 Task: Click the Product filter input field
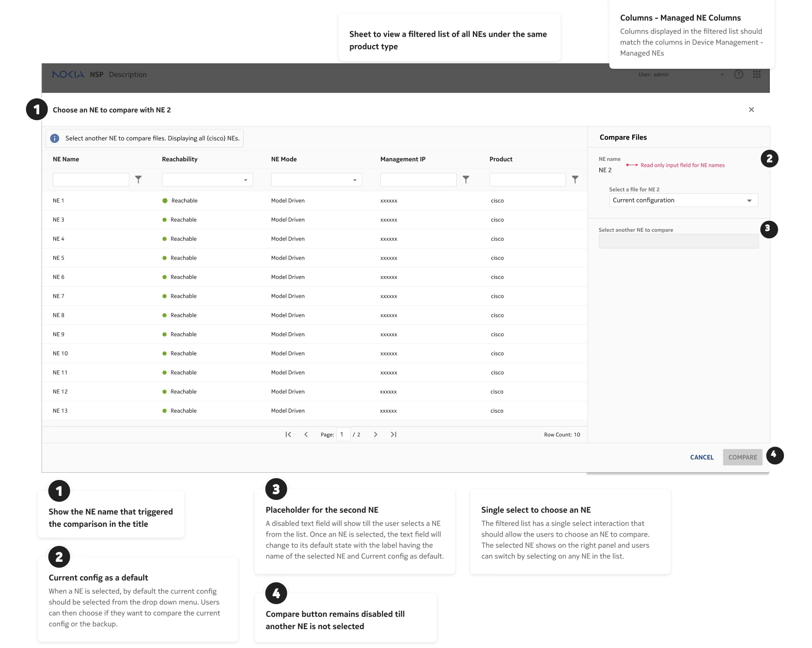point(528,180)
